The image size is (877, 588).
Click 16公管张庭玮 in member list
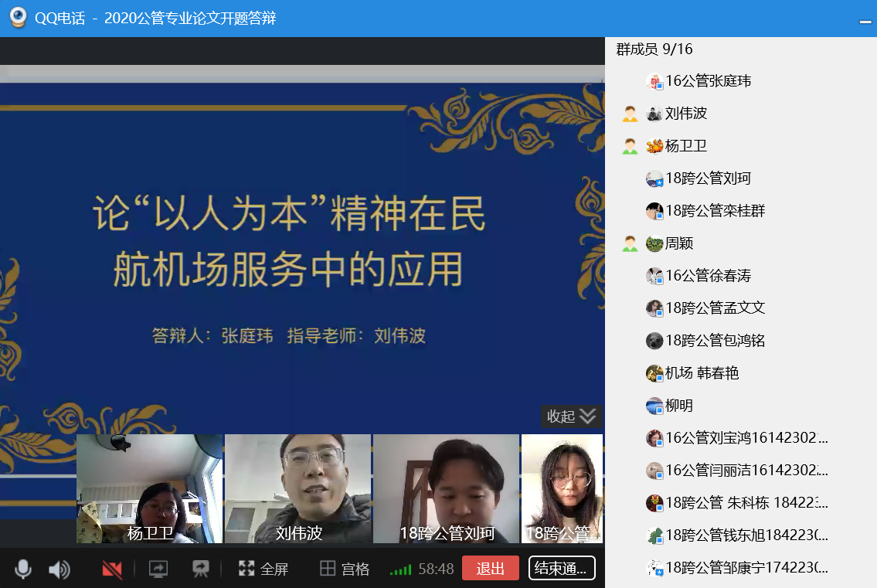[x=708, y=81]
